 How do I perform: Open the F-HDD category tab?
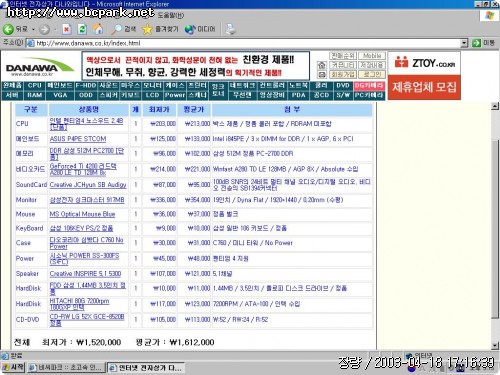pos(86,86)
